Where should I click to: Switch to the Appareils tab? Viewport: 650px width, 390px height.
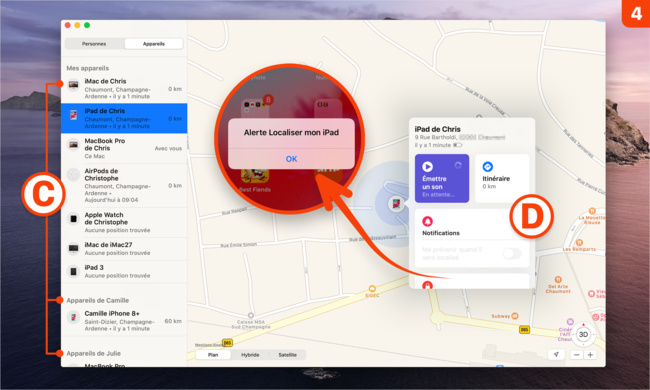(x=154, y=44)
